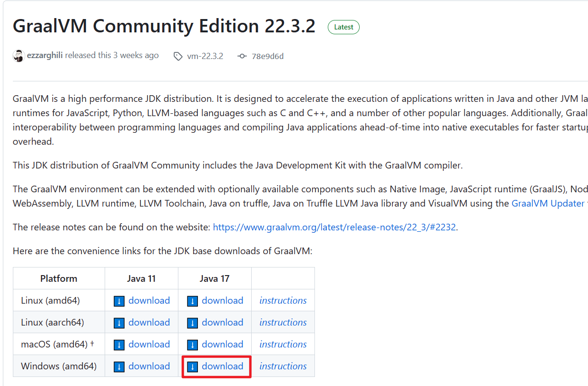
Task: Click the commit icon beside 78e9d6d
Action: [242, 56]
